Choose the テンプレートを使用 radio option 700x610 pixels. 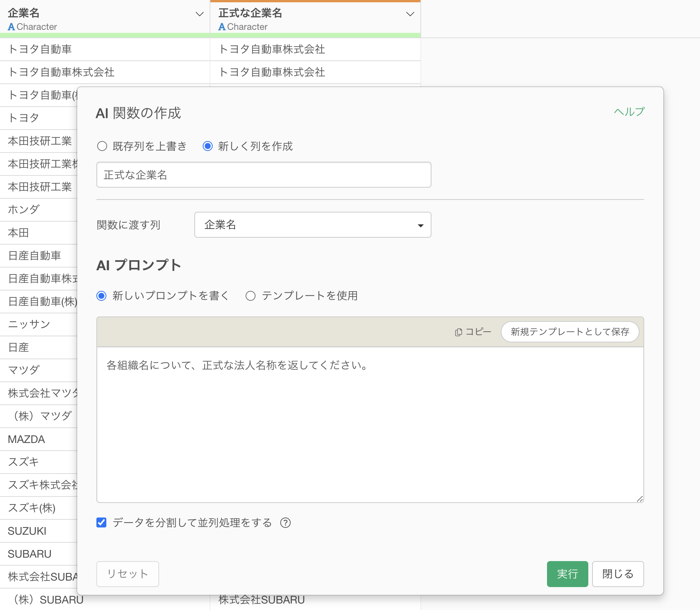pos(251,296)
